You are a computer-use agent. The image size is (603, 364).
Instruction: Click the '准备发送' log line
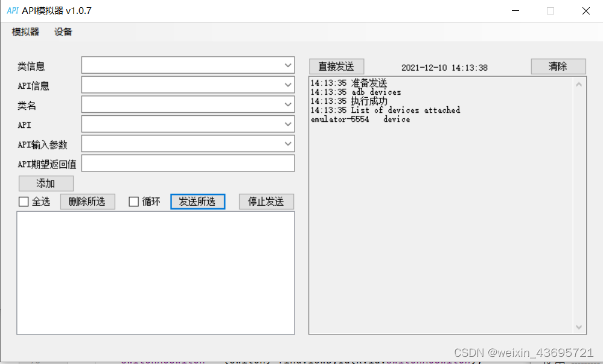(349, 83)
